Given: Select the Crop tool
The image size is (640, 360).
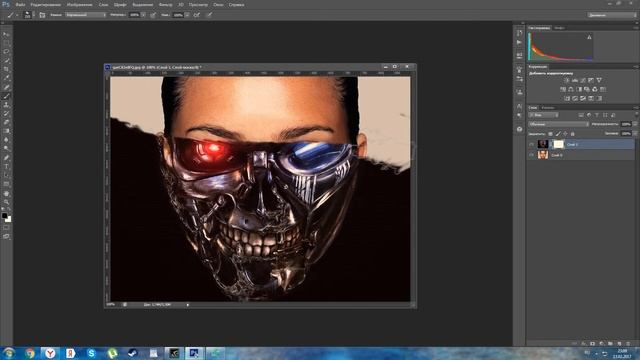Looking at the screenshot, I should tap(6, 69).
